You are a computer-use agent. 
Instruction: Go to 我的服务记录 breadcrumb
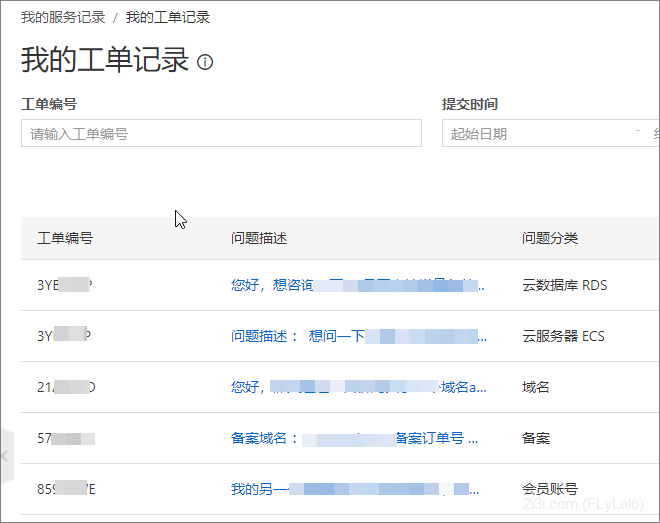63,17
